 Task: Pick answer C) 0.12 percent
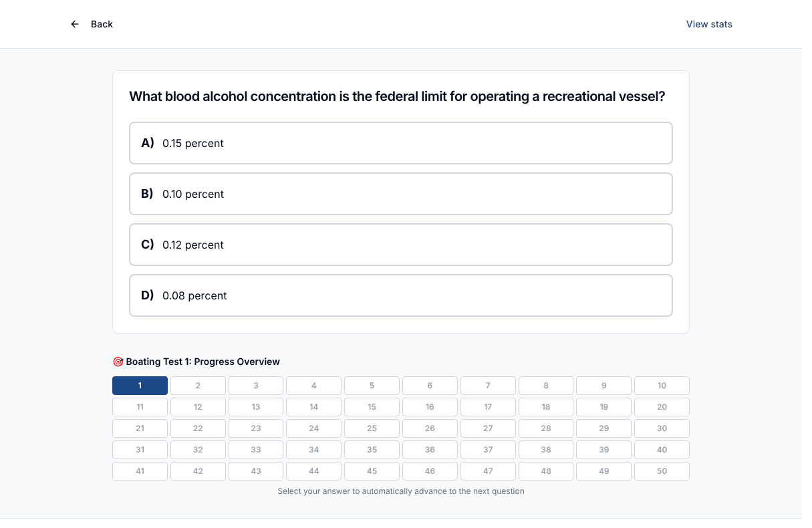tap(401, 245)
